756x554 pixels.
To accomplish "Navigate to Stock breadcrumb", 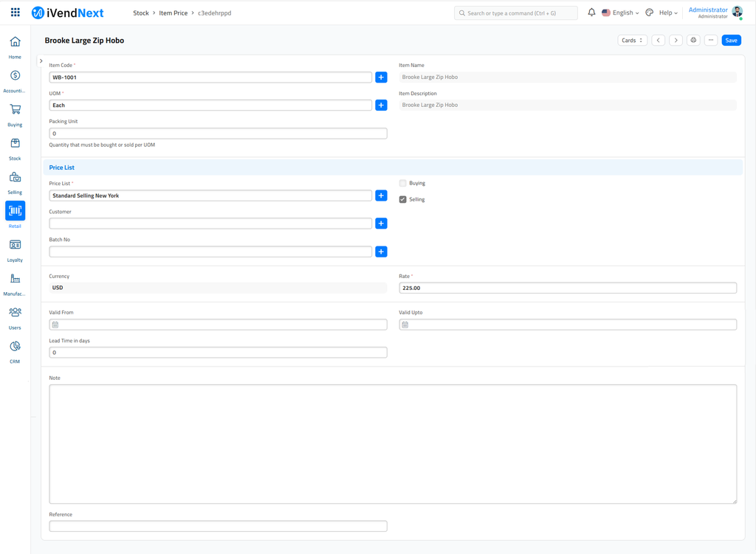I will tap(140, 13).
